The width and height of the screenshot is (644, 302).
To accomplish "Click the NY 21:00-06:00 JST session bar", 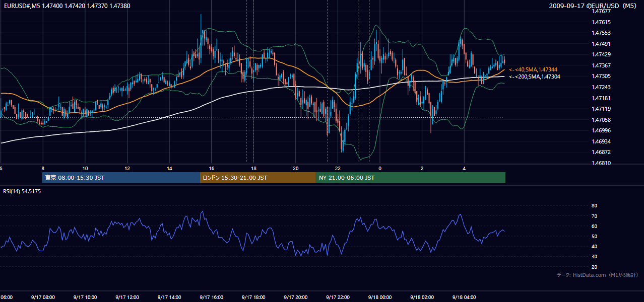I will 411,178.
